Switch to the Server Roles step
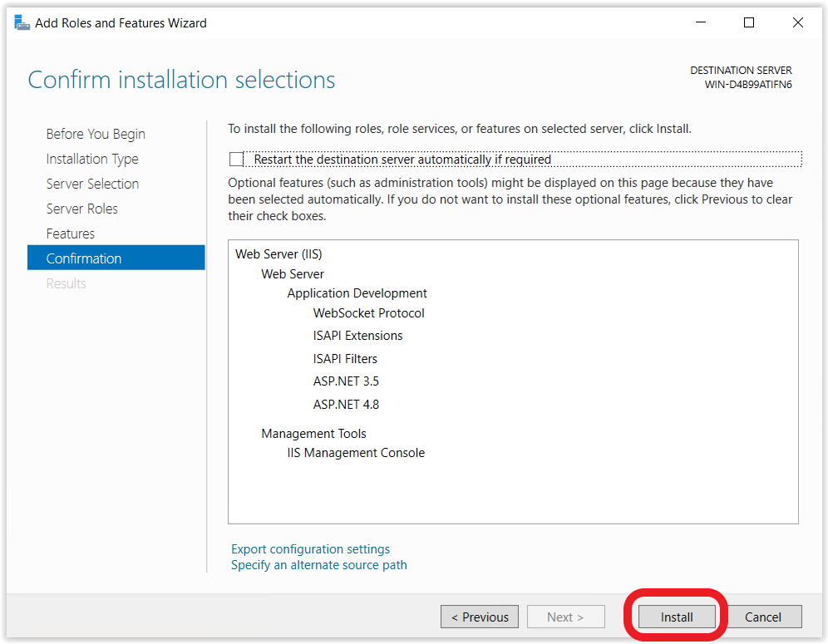This screenshot has height=644, width=828. (81, 209)
